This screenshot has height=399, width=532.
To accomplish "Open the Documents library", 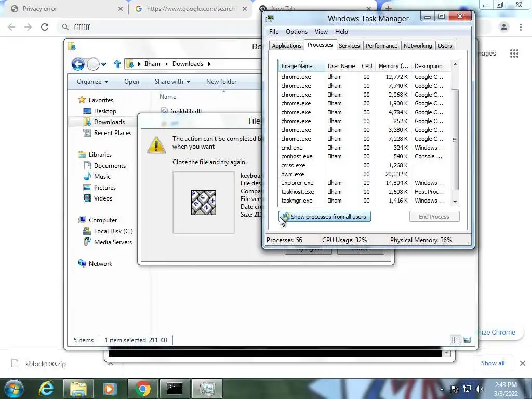I will pyautogui.click(x=110, y=166).
